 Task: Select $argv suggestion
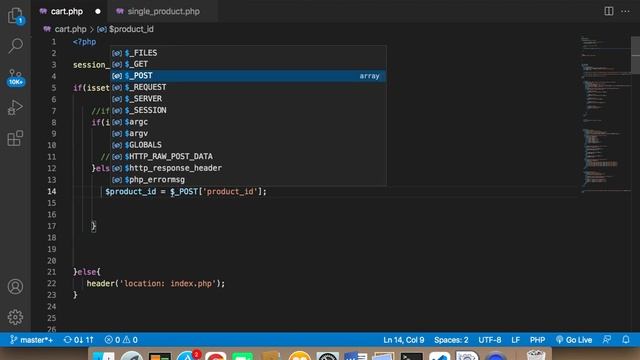pyautogui.click(x=248, y=133)
